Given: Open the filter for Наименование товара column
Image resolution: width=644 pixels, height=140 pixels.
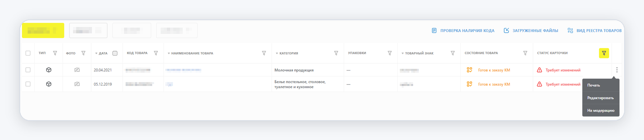Looking at the screenshot, I should tap(264, 53).
